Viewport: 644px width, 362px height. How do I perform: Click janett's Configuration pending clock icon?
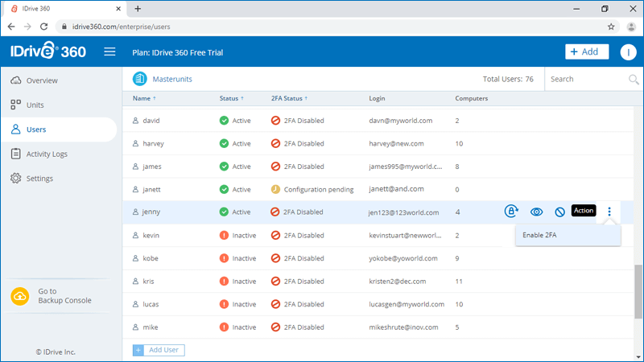(x=275, y=189)
